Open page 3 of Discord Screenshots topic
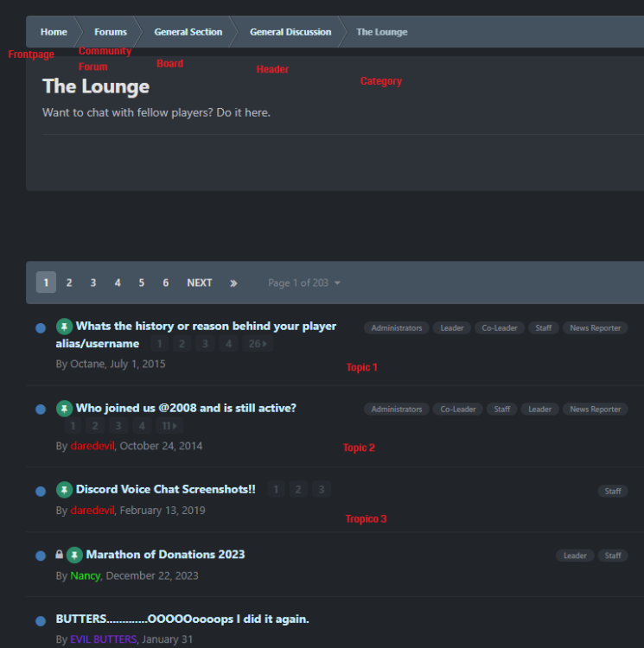Image resolution: width=644 pixels, height=648 pixels. [322, 490]
